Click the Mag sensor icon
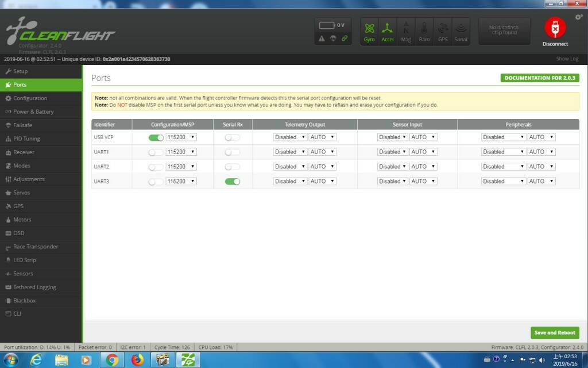588x368 pixels. click(x=406, y=32)
